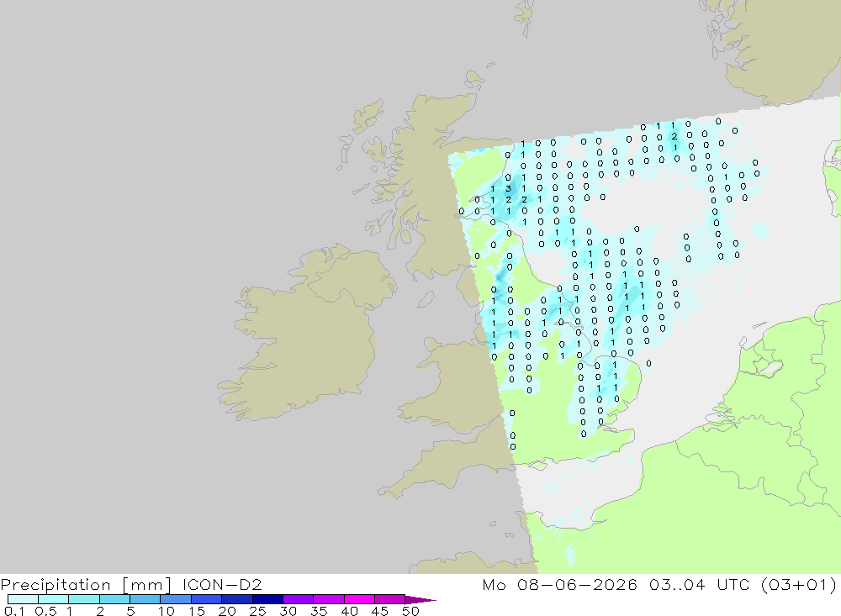Select the 0.5–1 mm legend color swatch
The height and width of the screenshot is (616, 841).
53,599
